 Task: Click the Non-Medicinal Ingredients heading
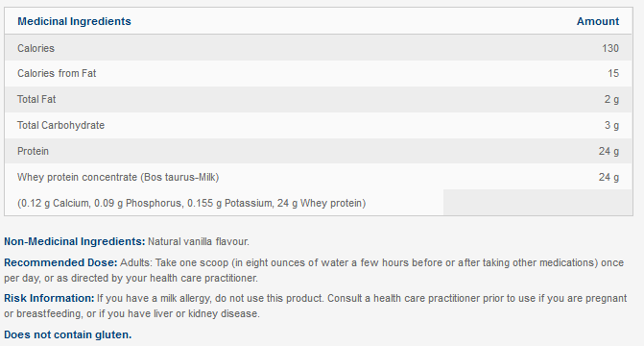74,241
